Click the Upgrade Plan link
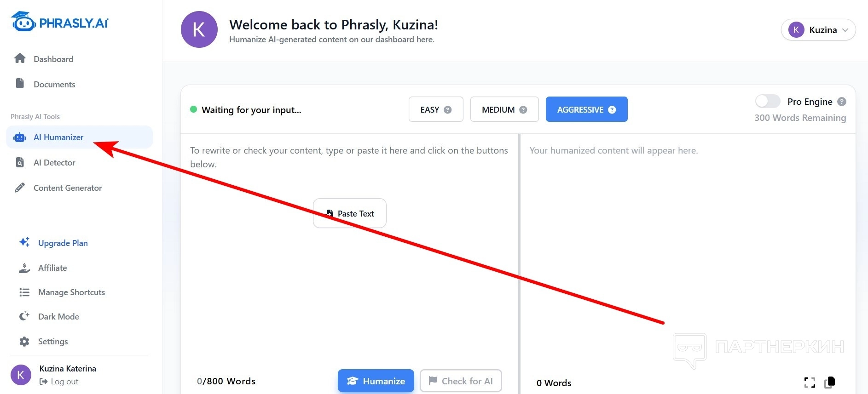This screenshot has width=868, height=394. click(63, 243)
